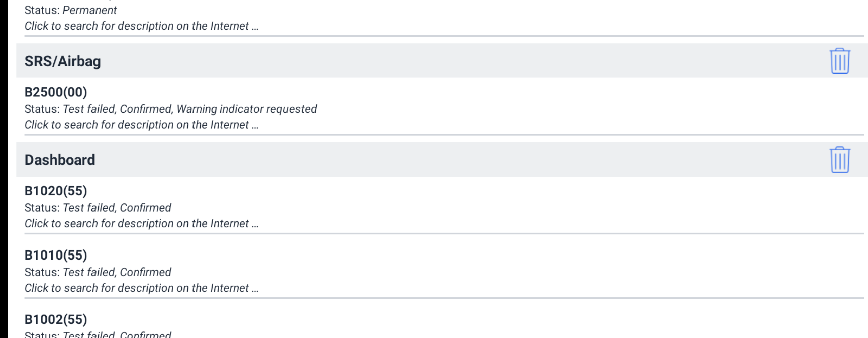Click the Dashboard section trash icon
This screenshot has width=868, height=338.
click(839, 159)
